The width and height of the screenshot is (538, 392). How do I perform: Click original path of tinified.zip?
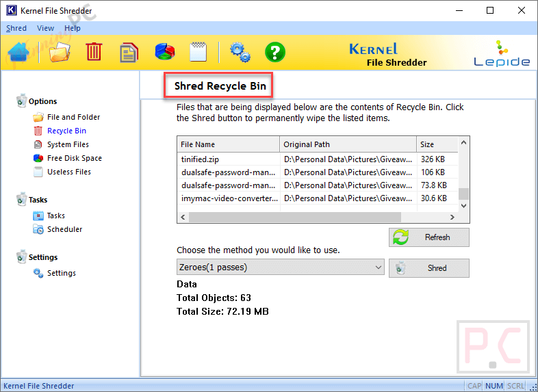[x=348, y=159]
